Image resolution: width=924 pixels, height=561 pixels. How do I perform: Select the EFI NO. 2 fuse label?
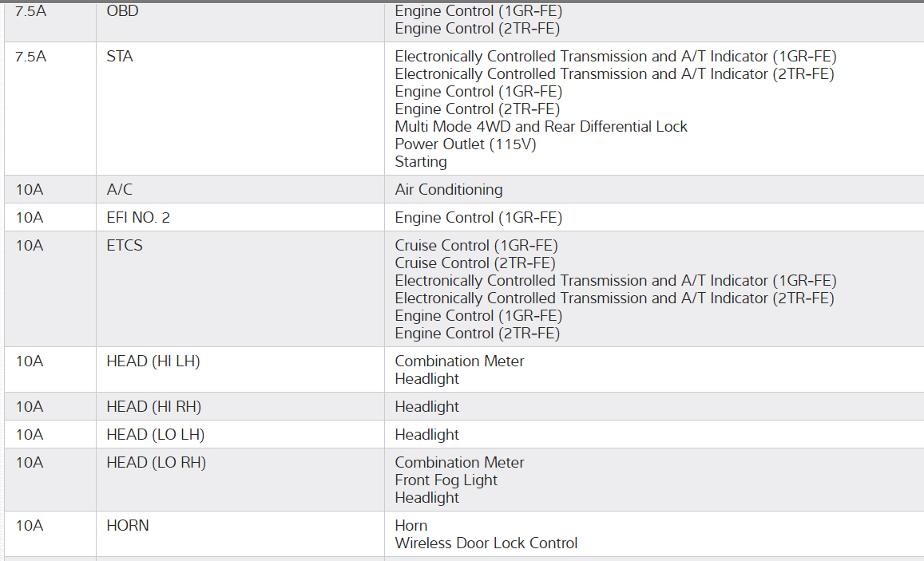pos(138,217)
